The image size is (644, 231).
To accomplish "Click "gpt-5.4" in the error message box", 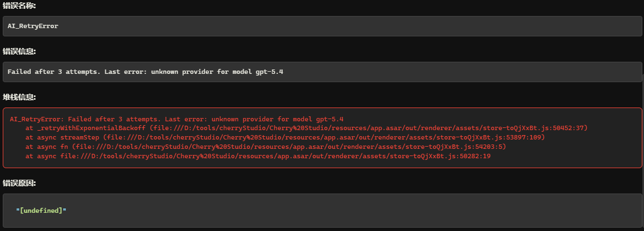I will 271,72.
